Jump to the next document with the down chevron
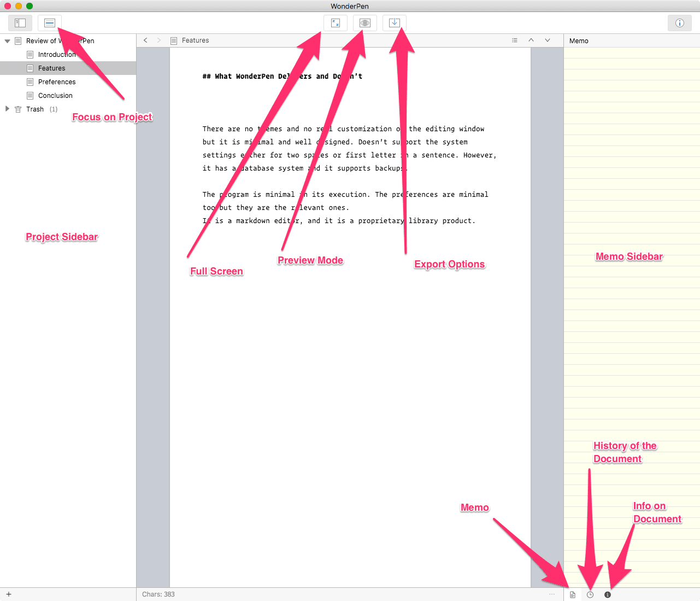Image resolution: width=700 pixels, height=601 pixels. [548, 40]
